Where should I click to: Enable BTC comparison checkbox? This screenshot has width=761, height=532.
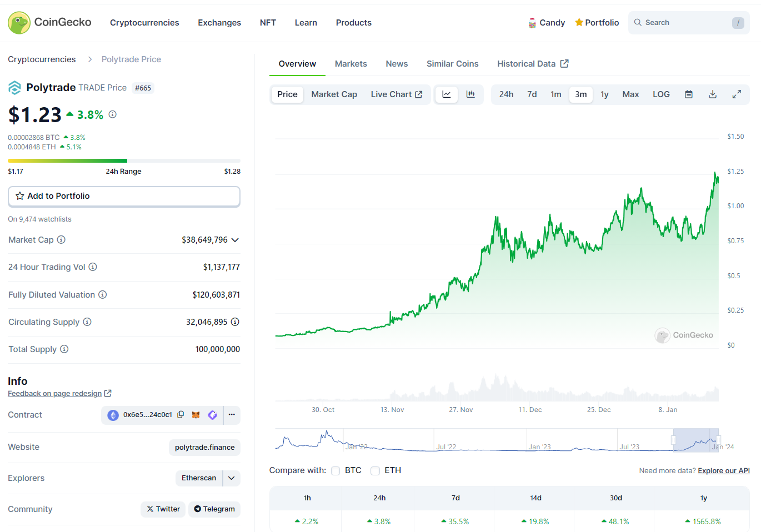pyautogui.click(x=336, y=471)
